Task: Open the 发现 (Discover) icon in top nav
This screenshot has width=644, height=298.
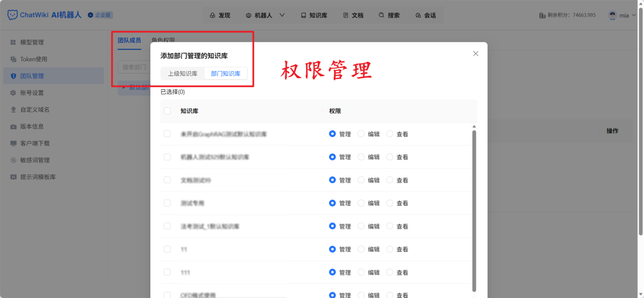Action: coord(212,15)
